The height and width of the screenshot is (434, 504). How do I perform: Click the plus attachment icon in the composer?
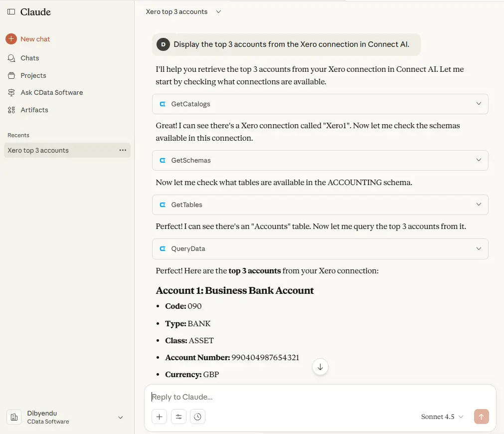159,417
